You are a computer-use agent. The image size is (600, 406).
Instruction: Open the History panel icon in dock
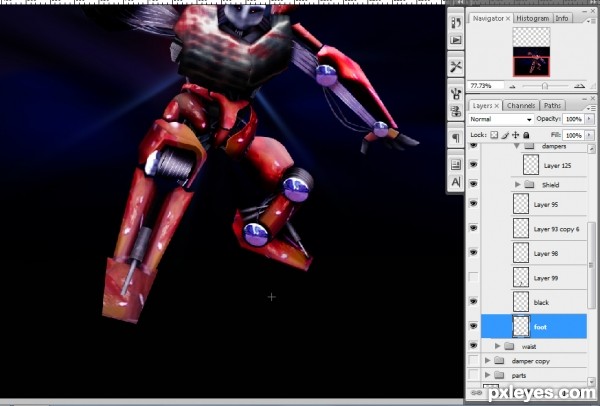click(455, 23)
